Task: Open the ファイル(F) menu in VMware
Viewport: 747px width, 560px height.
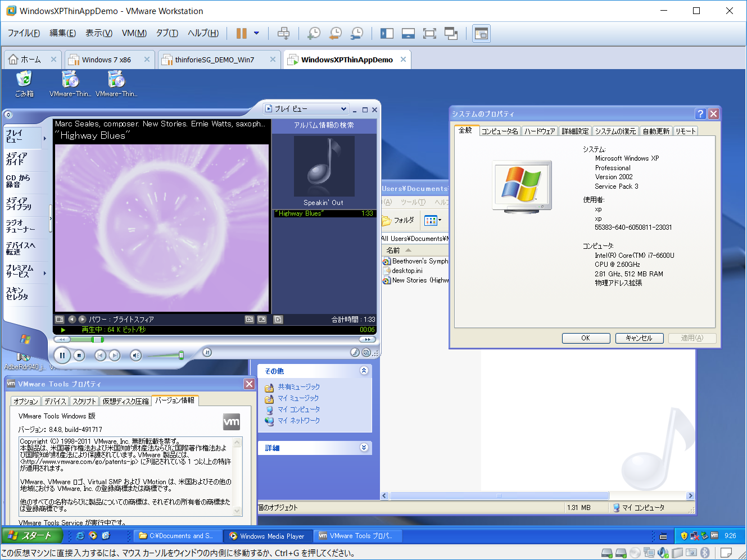Action: tap(24, 33)
